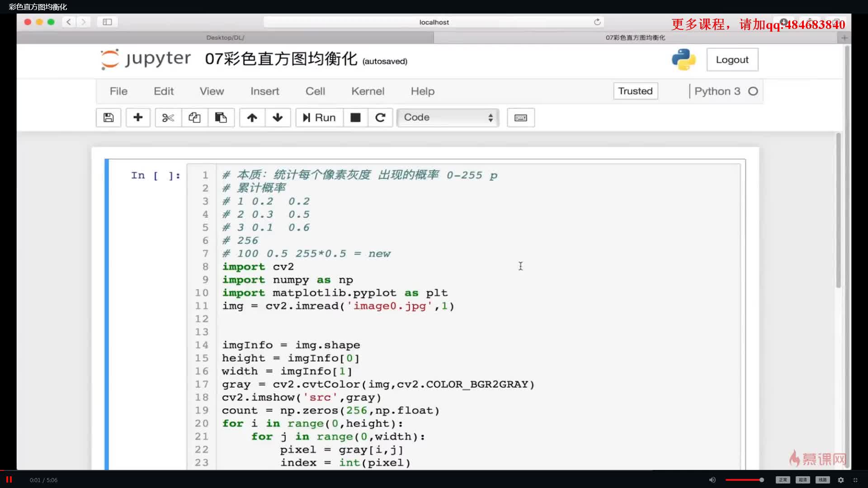
Task: Click the Jupyter logo
Action: 146,59
